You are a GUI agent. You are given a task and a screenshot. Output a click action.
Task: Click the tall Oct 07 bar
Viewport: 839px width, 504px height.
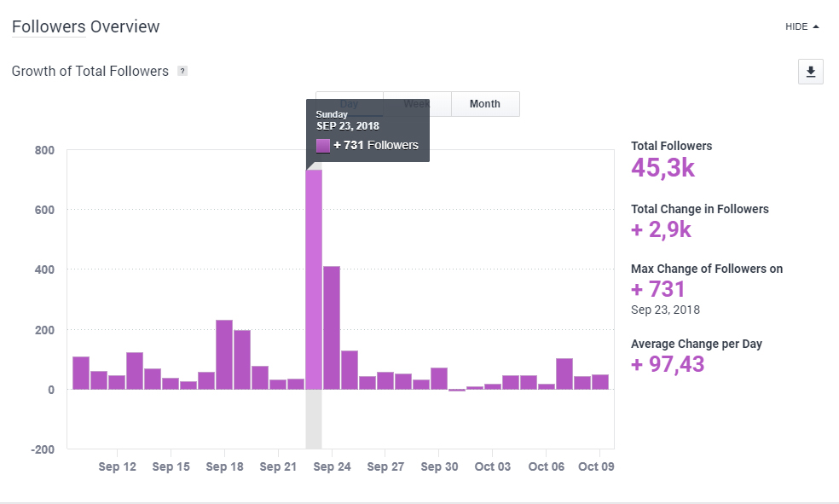[x=564, y=374]
